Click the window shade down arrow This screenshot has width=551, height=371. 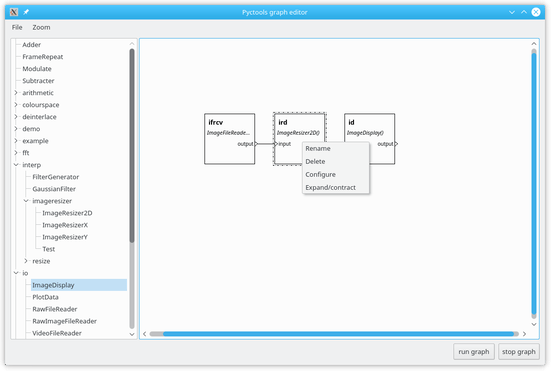(x=512, y=12)
